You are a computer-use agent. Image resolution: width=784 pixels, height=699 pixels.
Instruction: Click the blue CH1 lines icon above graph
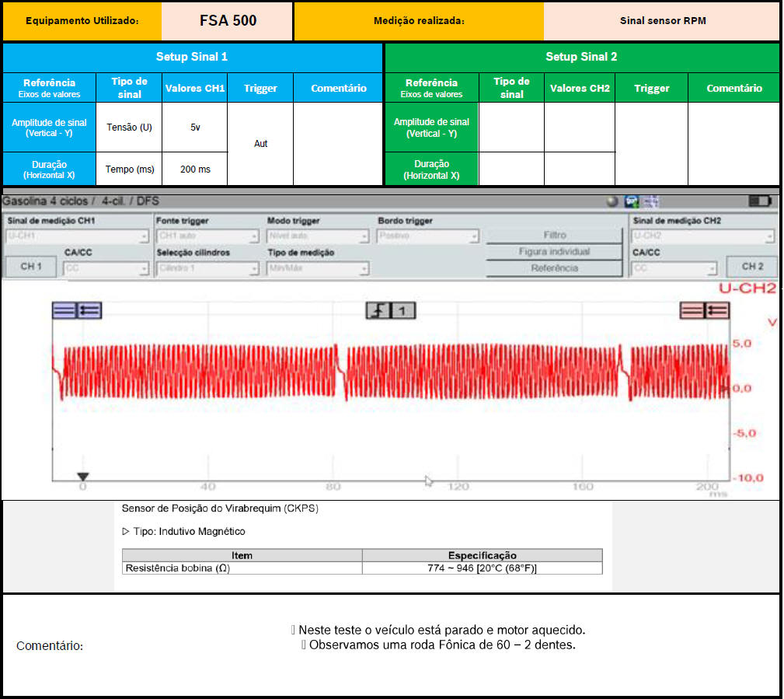click(x=64, y=310)
